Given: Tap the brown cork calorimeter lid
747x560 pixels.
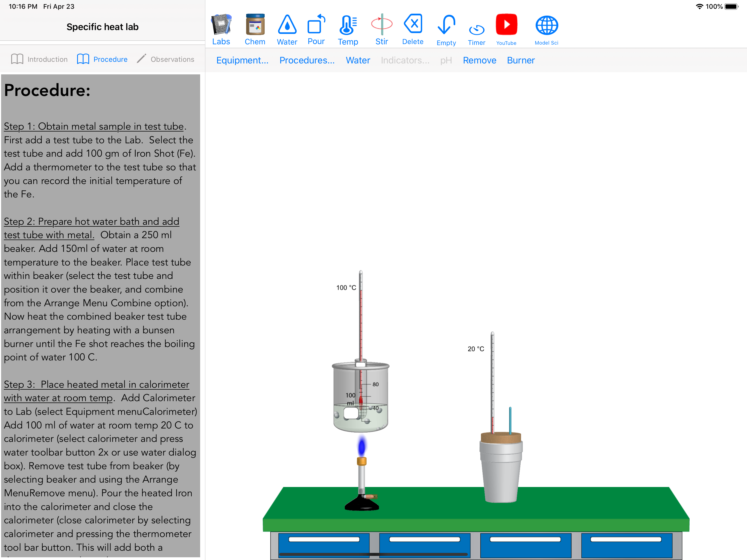Looking at the screenshot, I should [501, 437].
